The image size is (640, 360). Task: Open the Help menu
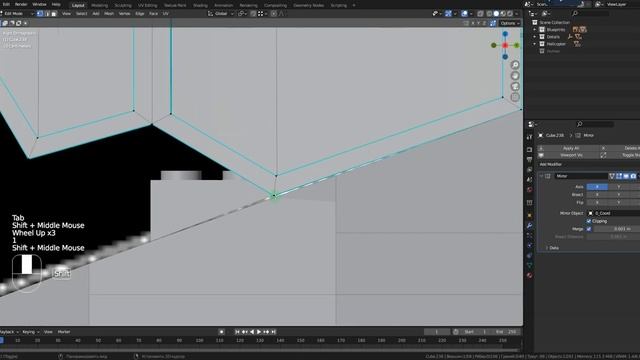pos(56,4)
